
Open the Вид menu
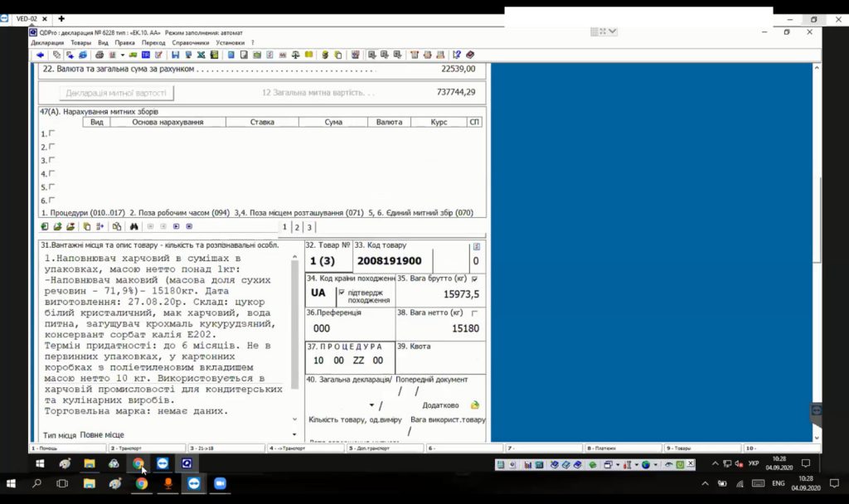[x=103, y=43]
